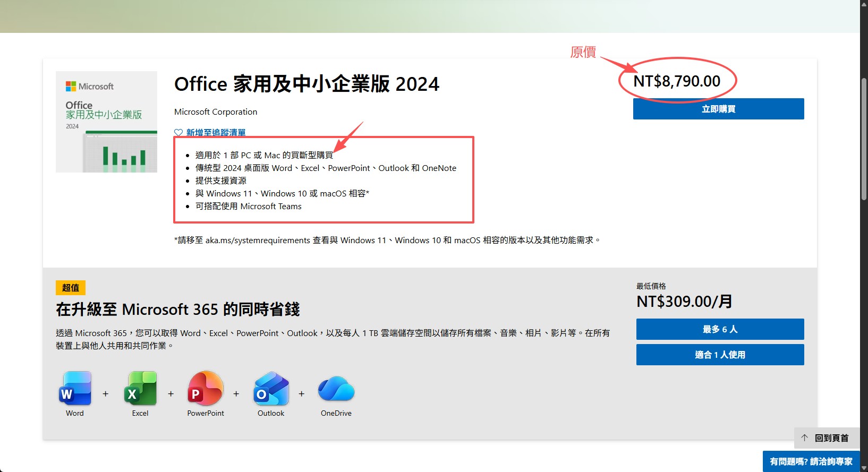Click bullet 與 Windows 11、Windows 10 或 macOS 相容

click(282, 193)
